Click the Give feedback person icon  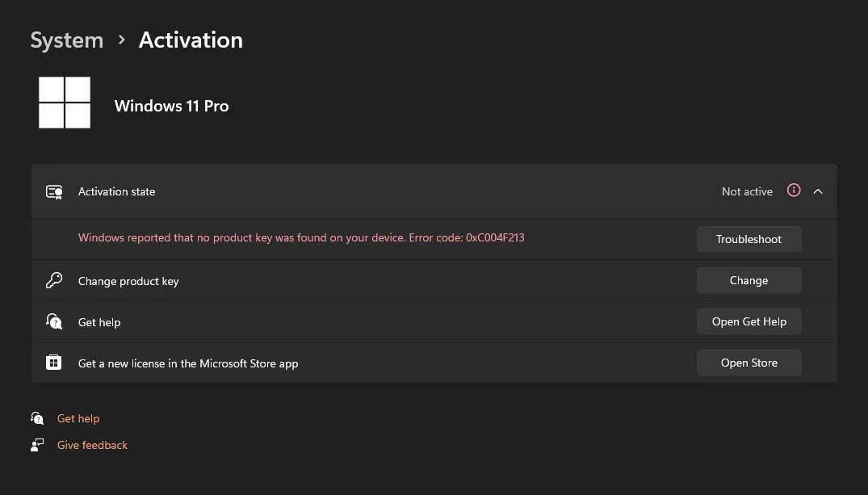coord(37,445)
